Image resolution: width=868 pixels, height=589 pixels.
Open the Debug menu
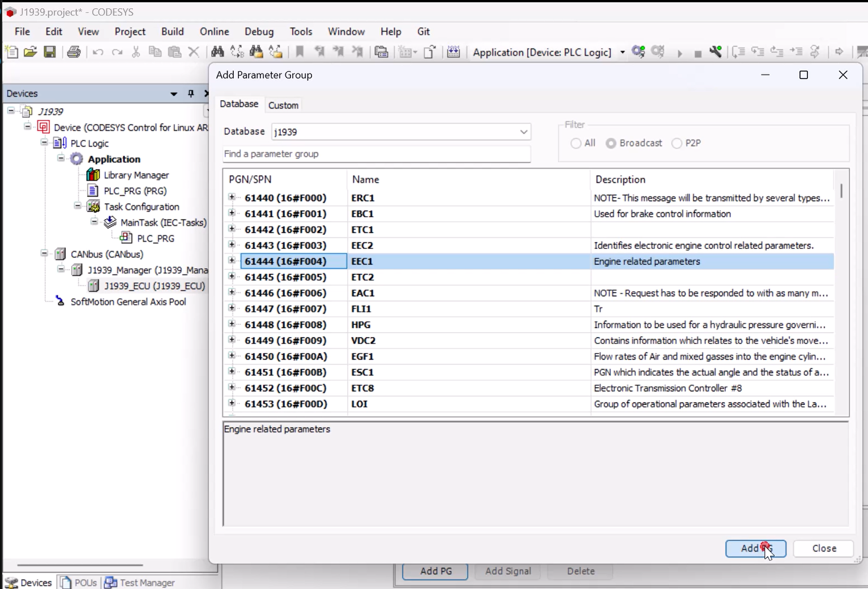pyautogui.click(x=259, y=32)
